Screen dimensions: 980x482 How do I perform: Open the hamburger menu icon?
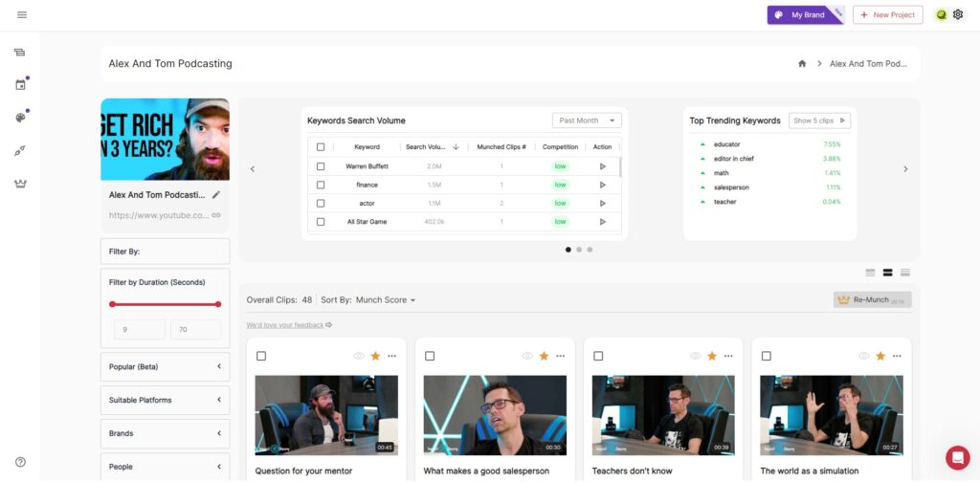coord(21,14)
